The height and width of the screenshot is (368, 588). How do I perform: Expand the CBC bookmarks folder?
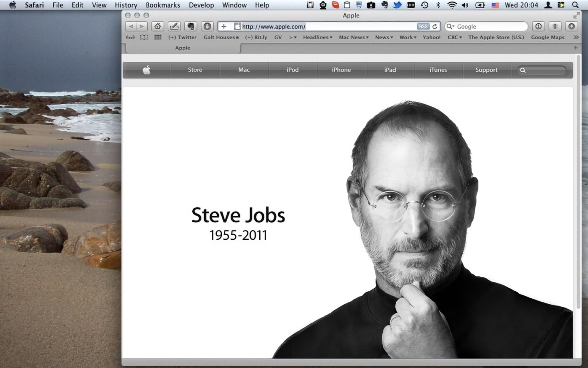(455, 37)
